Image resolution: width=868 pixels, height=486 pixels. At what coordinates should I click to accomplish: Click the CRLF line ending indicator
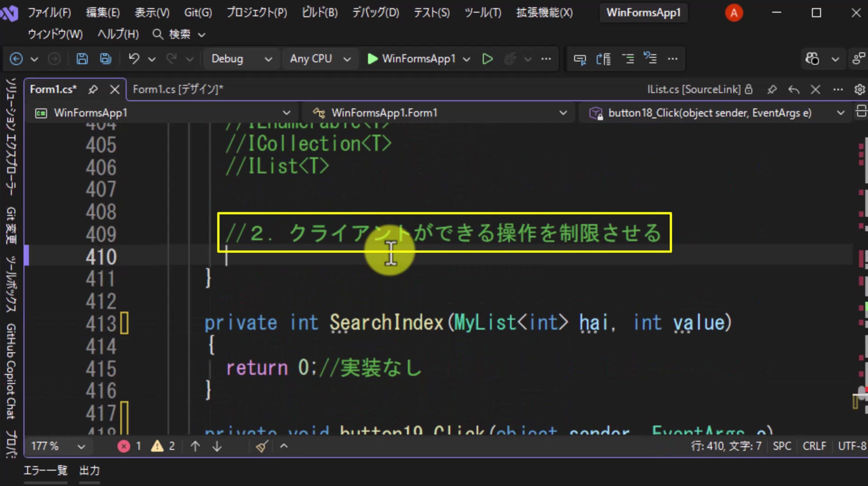pos(814,446)
